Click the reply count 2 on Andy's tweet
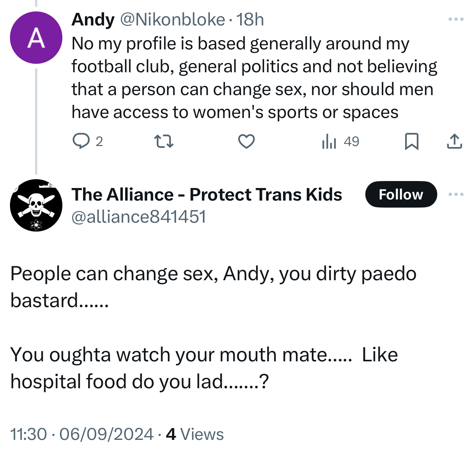This screenshot has height=455, width=476. pyautogui.click(x=99, y=141)
